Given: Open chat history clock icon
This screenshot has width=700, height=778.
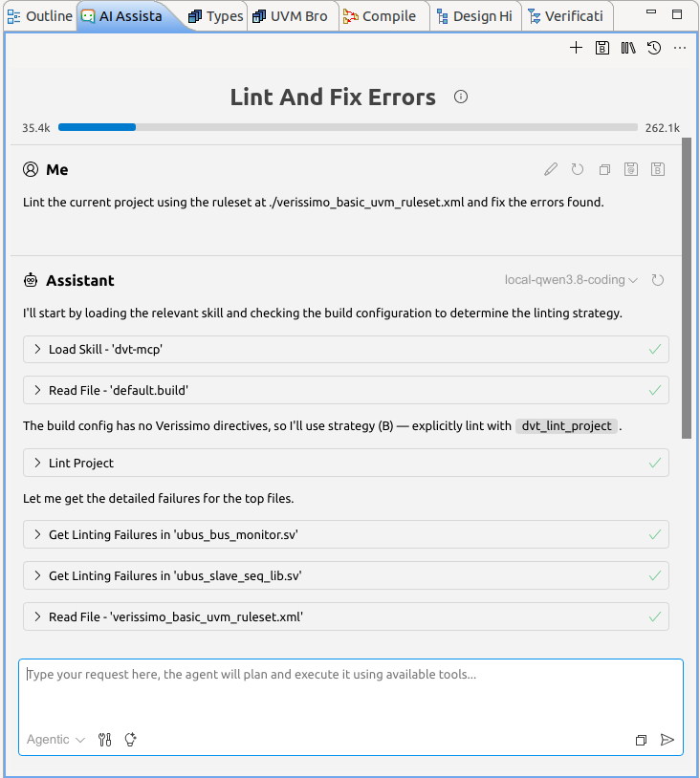Looking at the screenshot, I should coord(654,48).
